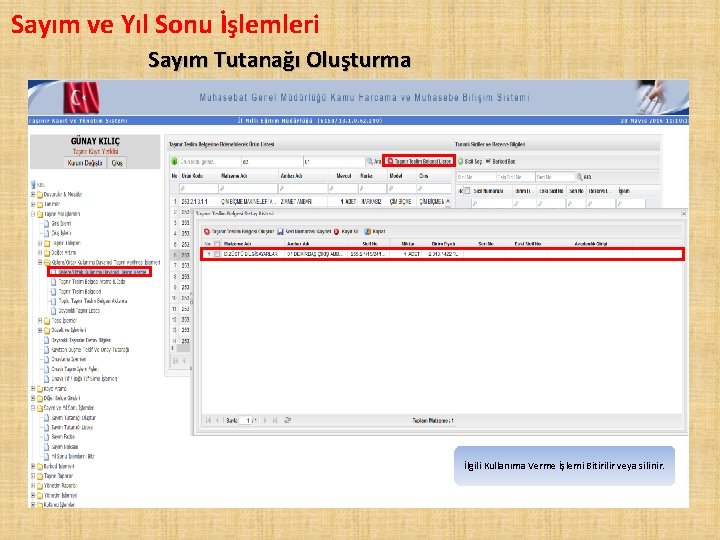Tick select-all checkbox in Sicil Numarası header

click(467, 191)
